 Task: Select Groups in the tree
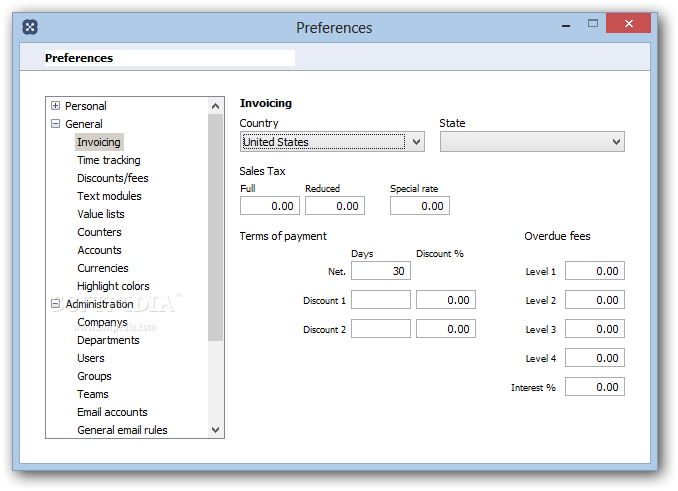[x=94, y=376]
